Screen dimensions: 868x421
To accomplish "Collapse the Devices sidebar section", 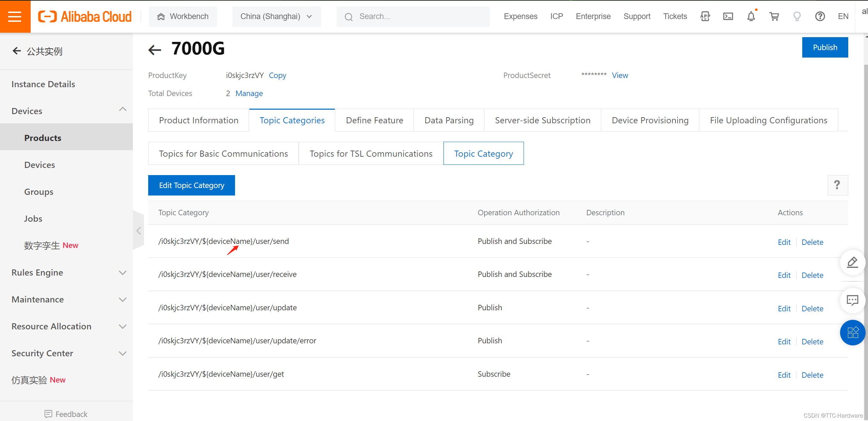I will 123,109.
